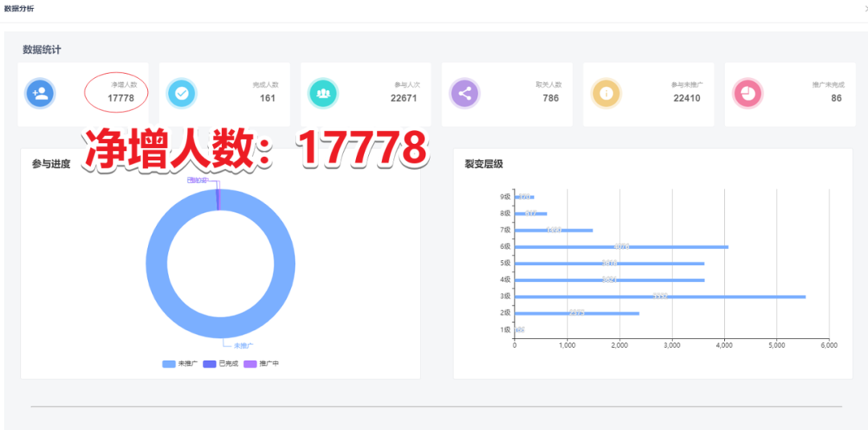Click the 裂变层级 panel title
The width and height of the screenshot is (868, 430).
(x=484, y=164)
